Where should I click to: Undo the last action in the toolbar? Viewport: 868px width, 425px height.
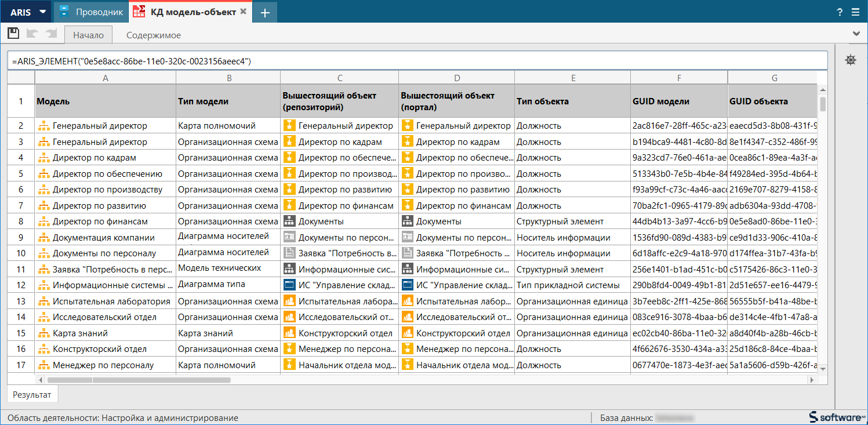click(32, 34)
